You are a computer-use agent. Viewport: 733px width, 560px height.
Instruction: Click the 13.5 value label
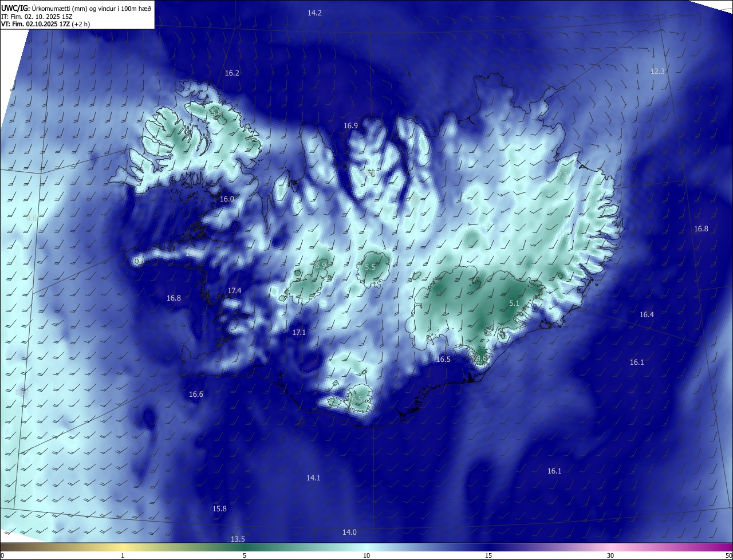tap(238, 539)
